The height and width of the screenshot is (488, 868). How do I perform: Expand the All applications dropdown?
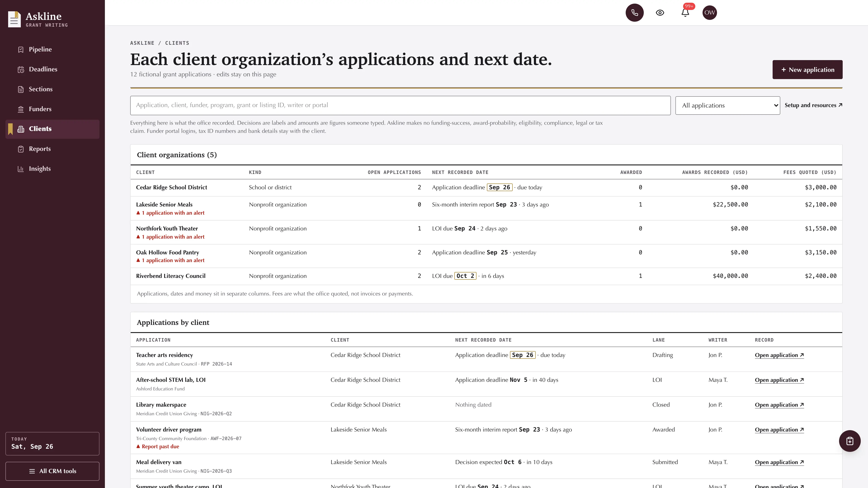(727, 106)
